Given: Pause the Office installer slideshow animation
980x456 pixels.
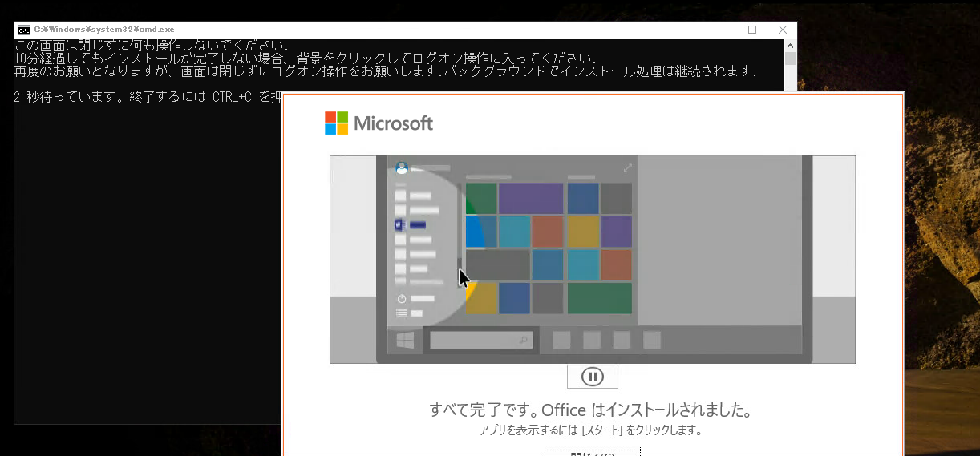Looking at the screenshot, I should coord(593,377).
